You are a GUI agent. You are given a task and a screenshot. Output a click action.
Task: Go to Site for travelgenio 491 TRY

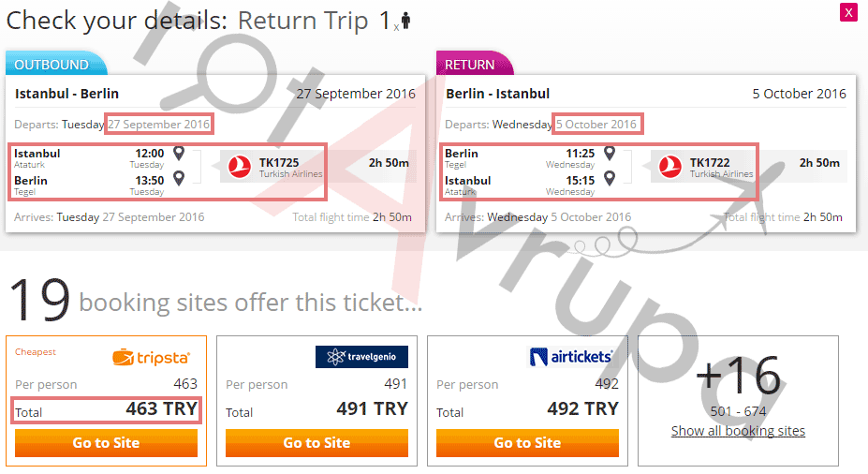316,443
